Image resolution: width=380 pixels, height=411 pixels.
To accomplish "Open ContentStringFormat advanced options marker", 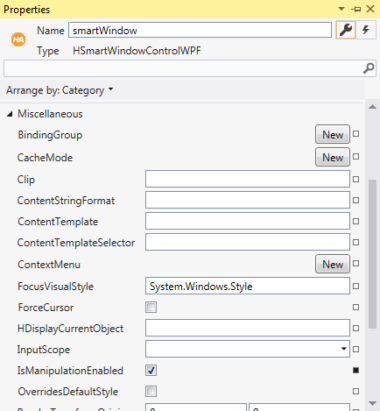I will coord(356,200).
